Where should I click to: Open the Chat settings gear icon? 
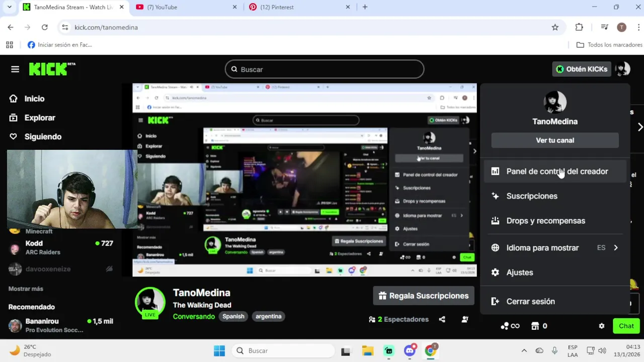click(602, 326)
